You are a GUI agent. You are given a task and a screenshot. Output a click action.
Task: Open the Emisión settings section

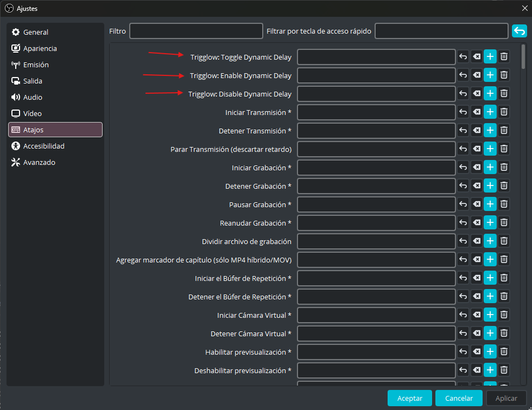55,65
